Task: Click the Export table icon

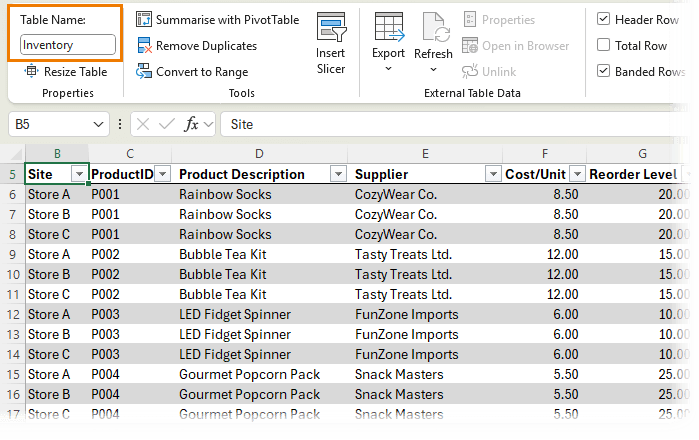Action: tap(388, 28)
